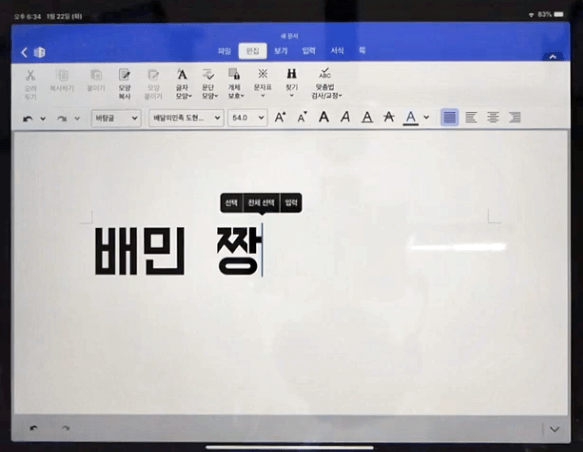583x452 pixels.
Task: Select justify alignment
Action: 450,117
